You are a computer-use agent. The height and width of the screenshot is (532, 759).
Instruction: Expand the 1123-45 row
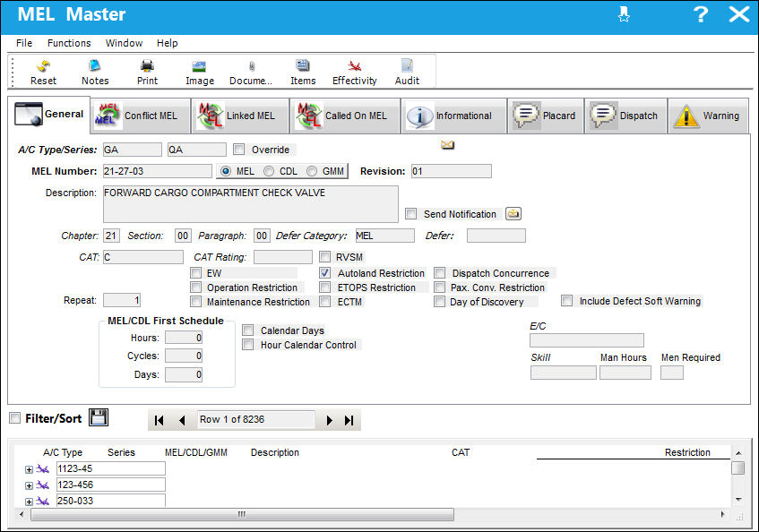(29, 469)
